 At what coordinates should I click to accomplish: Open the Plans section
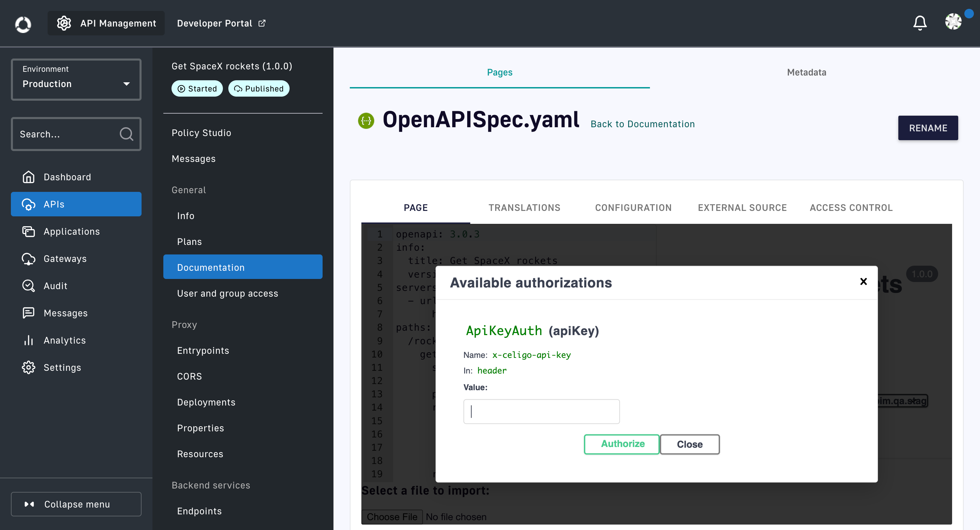point(243,242)
